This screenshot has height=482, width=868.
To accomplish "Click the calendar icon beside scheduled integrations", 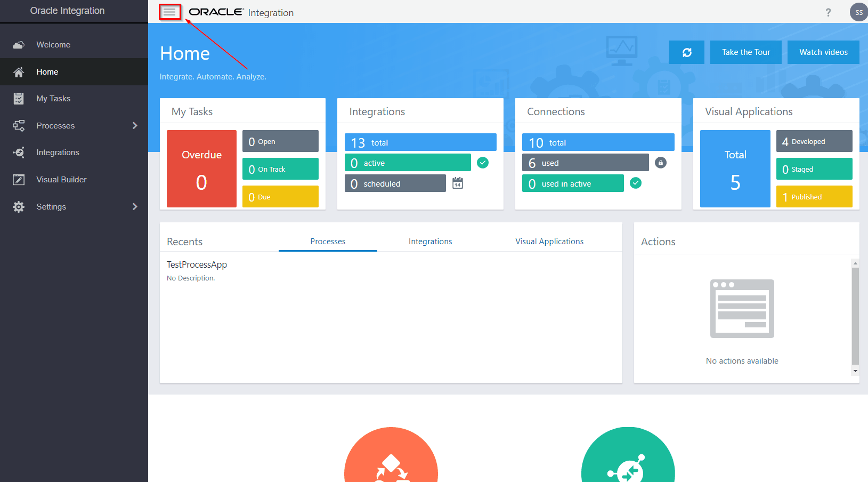I will coord(458,183).
